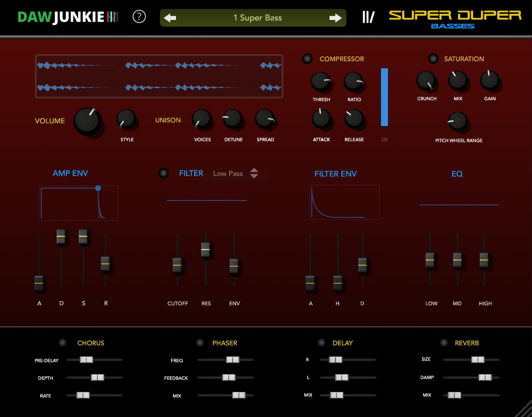Click the Phaser Freq slider handle

[233, 360]
